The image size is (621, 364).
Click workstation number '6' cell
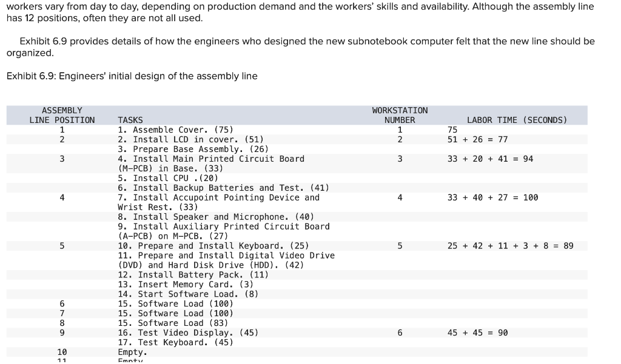[400, 333]
